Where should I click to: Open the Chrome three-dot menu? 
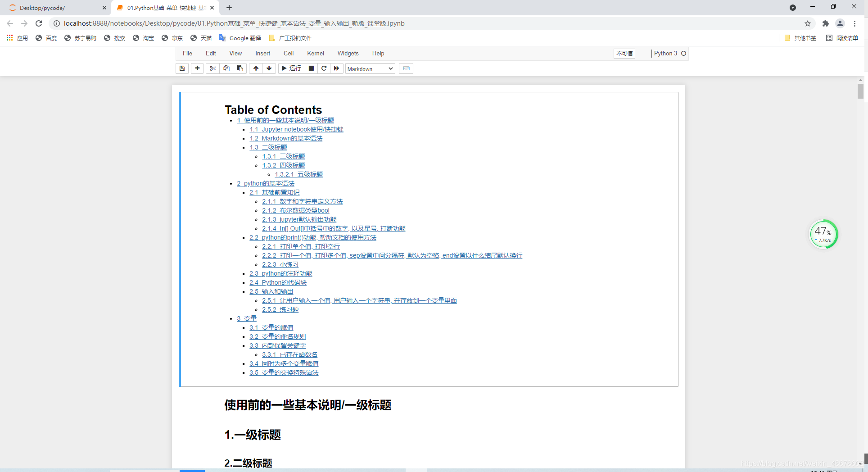pos(854,23)
